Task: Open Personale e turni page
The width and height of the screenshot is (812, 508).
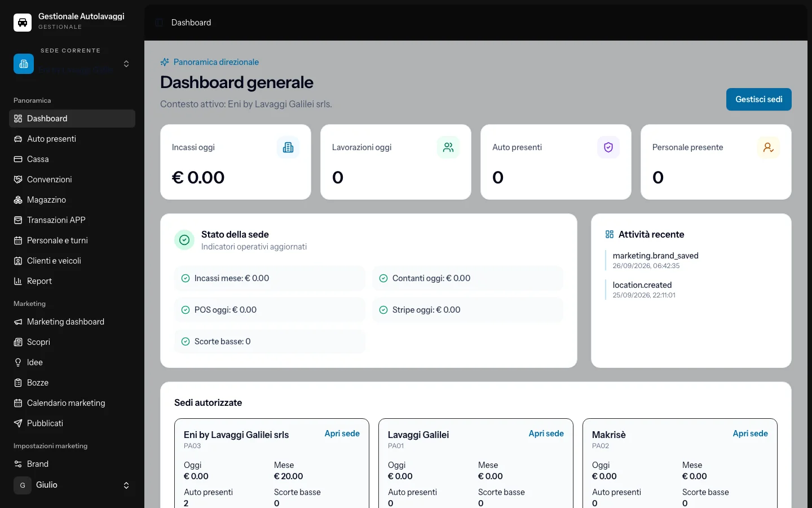Action: [72, 240]
